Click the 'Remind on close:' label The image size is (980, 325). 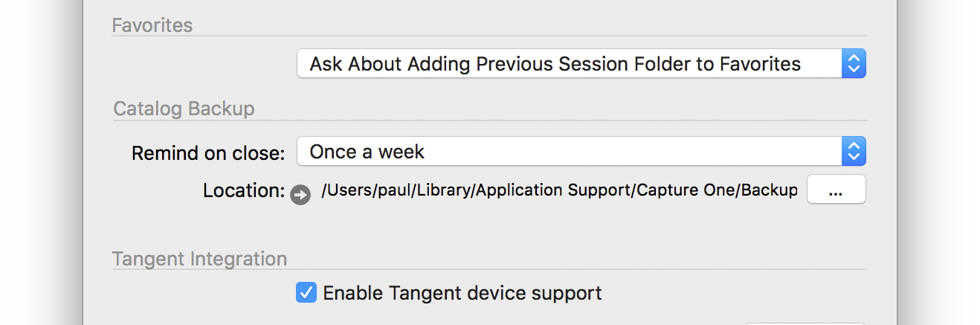click(x=208, y=153)
